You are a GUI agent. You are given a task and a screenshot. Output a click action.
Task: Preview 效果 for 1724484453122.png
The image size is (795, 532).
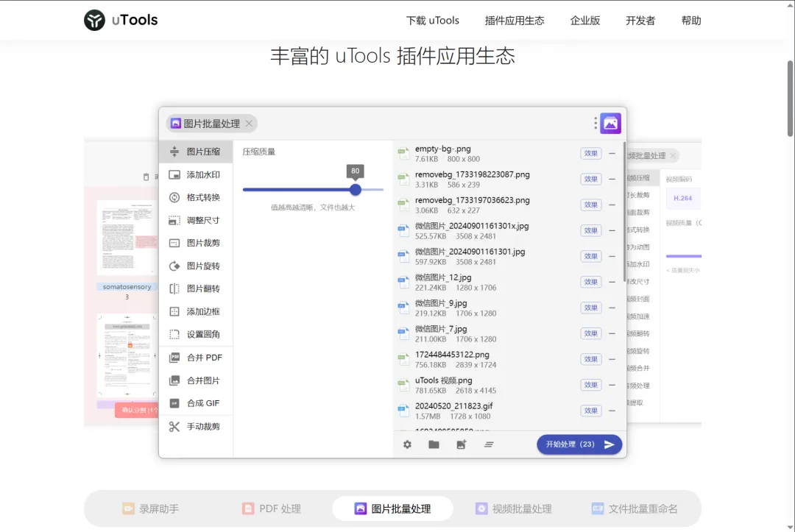coord(590,359)
